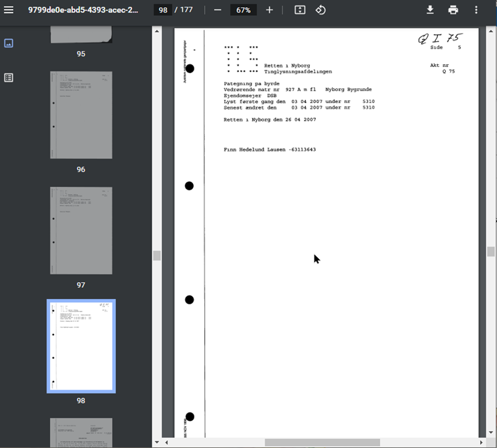Toggle the sidebar hamburger menu

[x=9, y=10]
